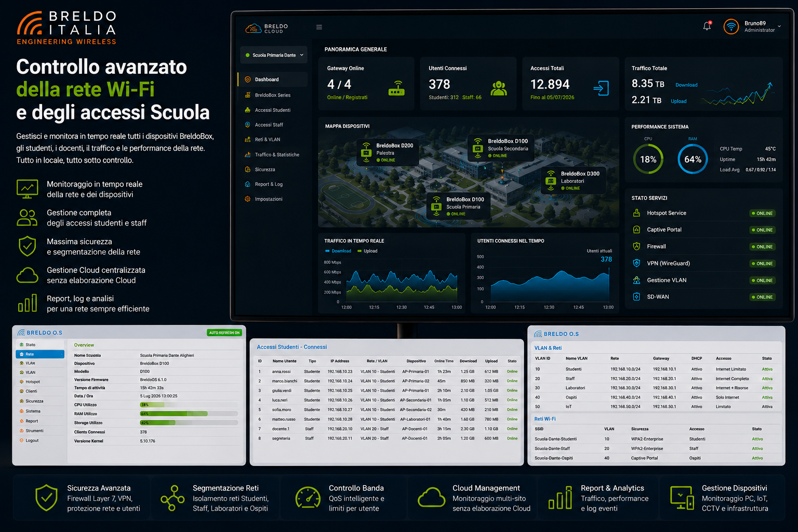This screenshot has height=532, width=798.
Task: Select Rete in the Breldo O.S sidebar
Action: [x=40, y=354]
